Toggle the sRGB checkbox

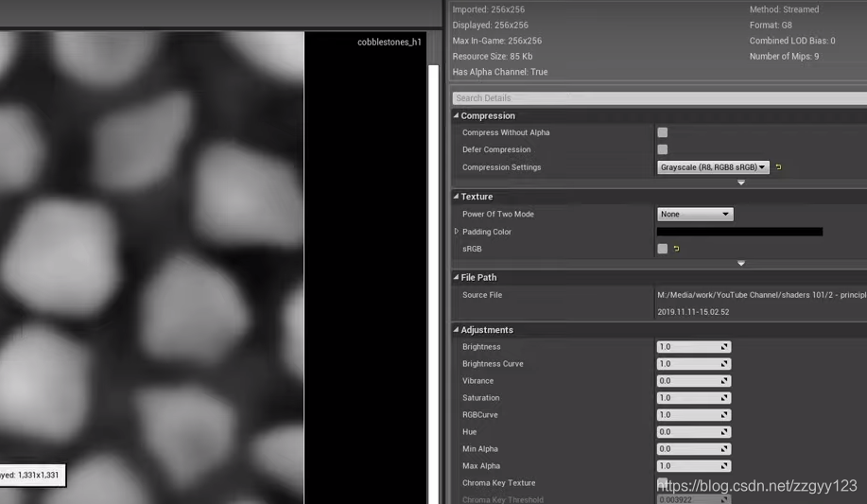(x=663, y=249)
